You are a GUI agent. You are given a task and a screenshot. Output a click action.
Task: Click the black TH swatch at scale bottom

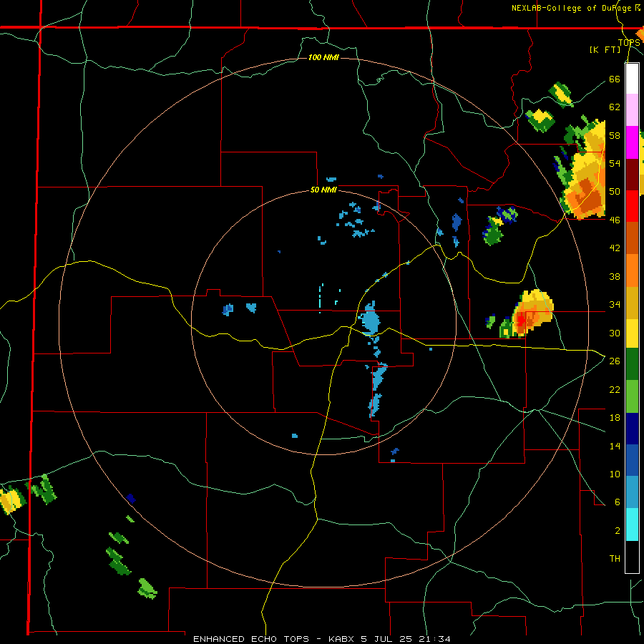(632, 557)
